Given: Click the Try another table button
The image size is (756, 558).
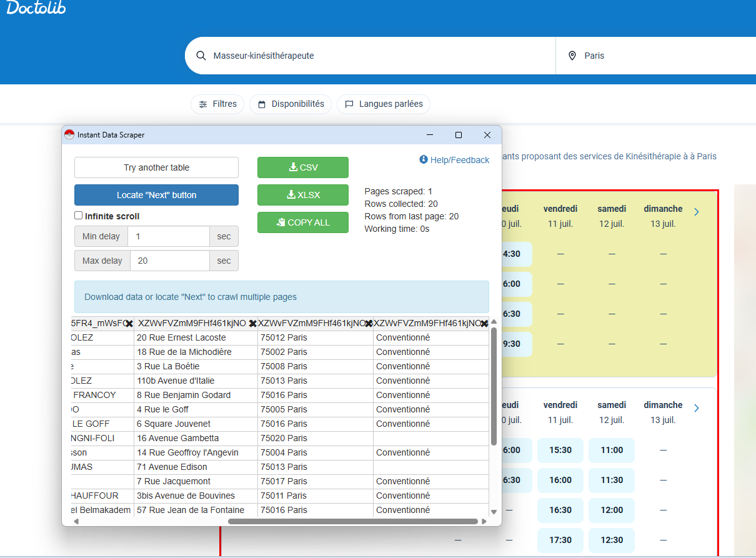Looking at the screenshot, I should tap(156, 167).
